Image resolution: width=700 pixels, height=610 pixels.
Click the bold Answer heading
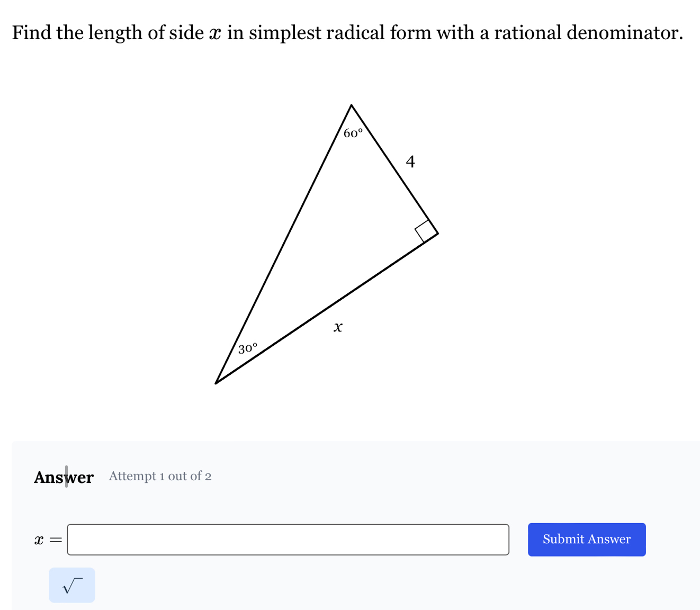64,477
